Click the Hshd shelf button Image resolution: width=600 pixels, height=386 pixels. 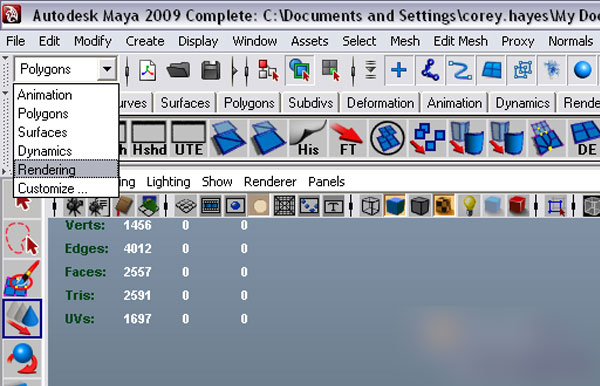tap(149, 138)
